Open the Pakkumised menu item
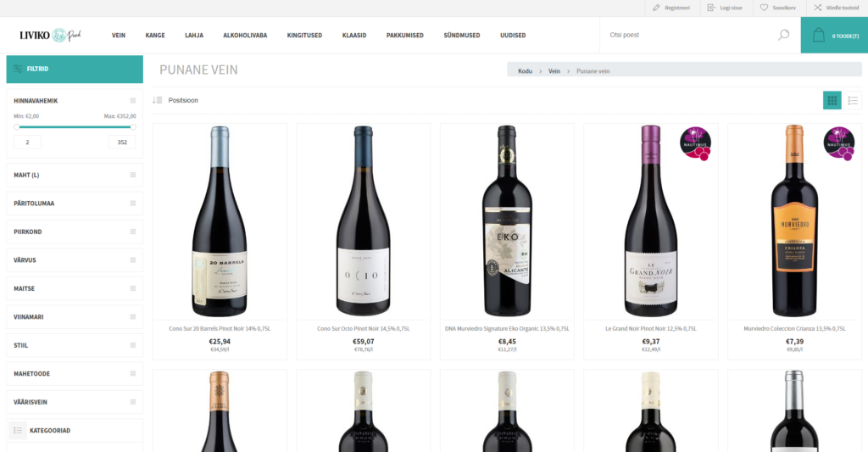This screenshot has width=868, height=452. (x=404, y=36)
